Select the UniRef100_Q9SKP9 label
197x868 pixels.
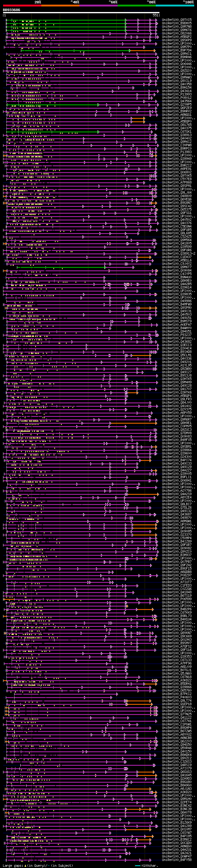click(x=176, y=40)
